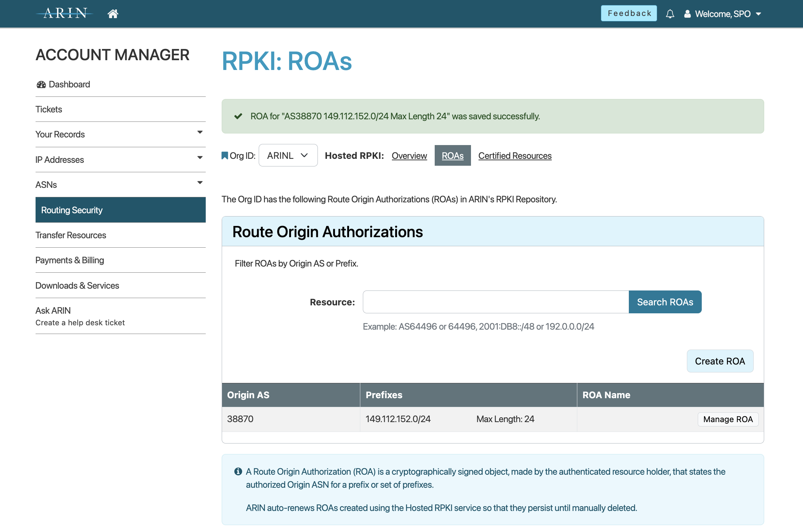Viewport: 803px width, 532px height.
Task: Click the user profile icon
Action: pyautogui.click(x=687, y=14)
